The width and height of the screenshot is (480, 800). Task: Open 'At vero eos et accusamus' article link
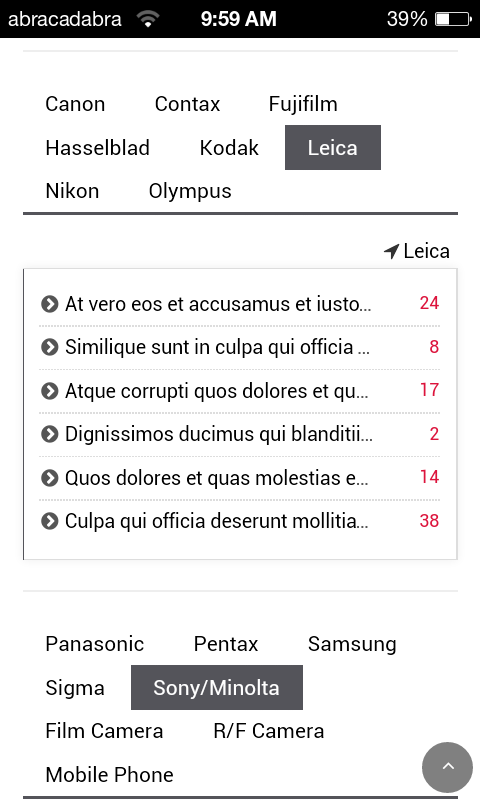pyautogui.click(x=218, y=304)
